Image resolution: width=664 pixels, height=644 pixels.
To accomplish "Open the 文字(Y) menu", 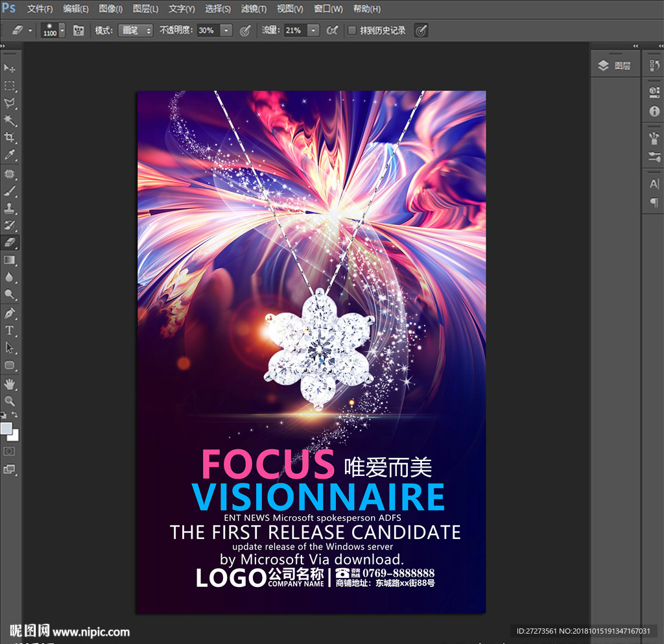I will pyautogui.click(x=182, y=8).
